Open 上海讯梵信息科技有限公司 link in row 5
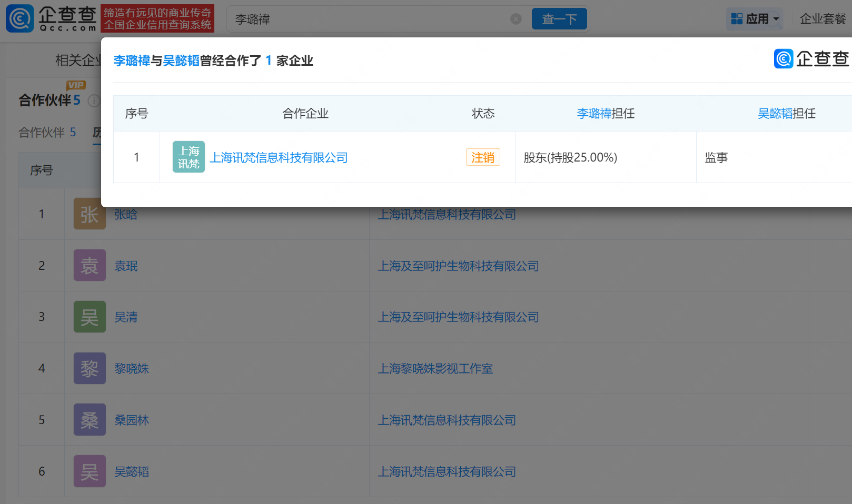The image size is (852, 504). (x=447, y=420)
